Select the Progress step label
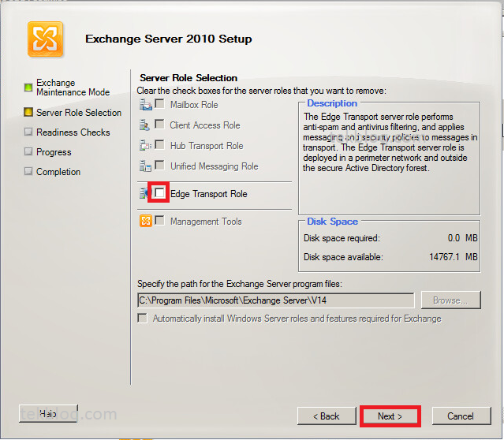The height and width of the screenshot is (440, 504). tap(54, 152)
